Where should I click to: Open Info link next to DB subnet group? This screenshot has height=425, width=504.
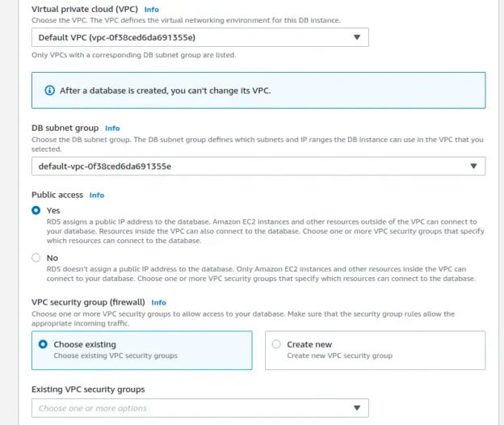[112, 128]
